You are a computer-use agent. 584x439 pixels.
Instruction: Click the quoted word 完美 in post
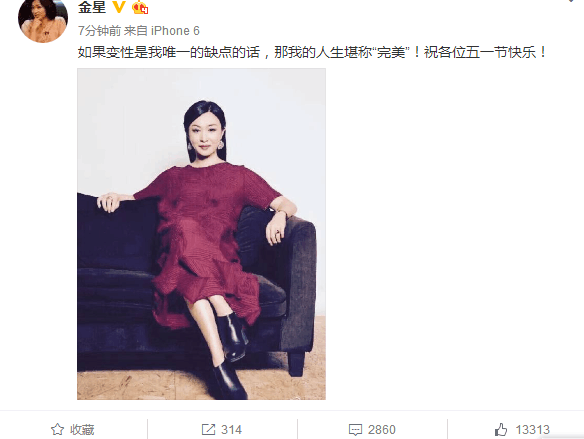[x=391, y=52]
